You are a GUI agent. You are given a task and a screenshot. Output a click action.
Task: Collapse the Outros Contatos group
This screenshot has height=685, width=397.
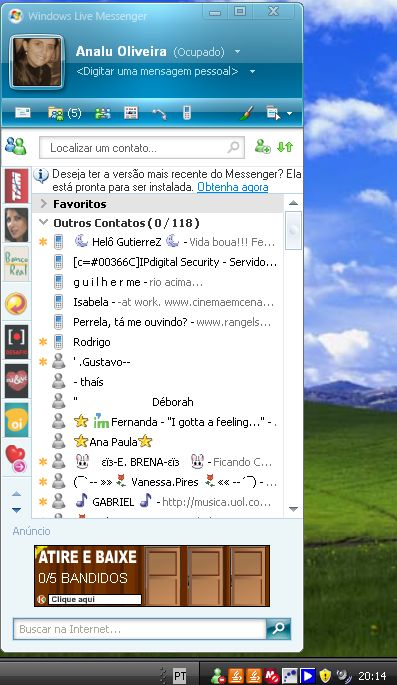tap(43, 222)
